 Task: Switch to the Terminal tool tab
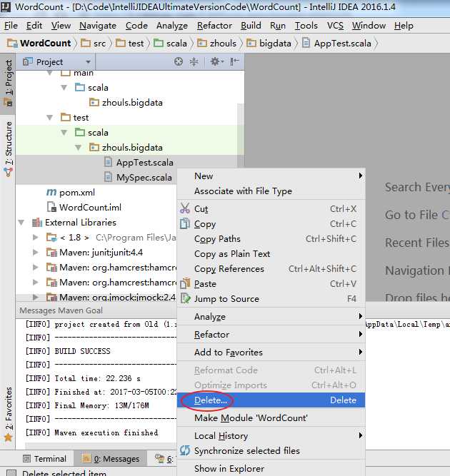click(x=45, y=459)
